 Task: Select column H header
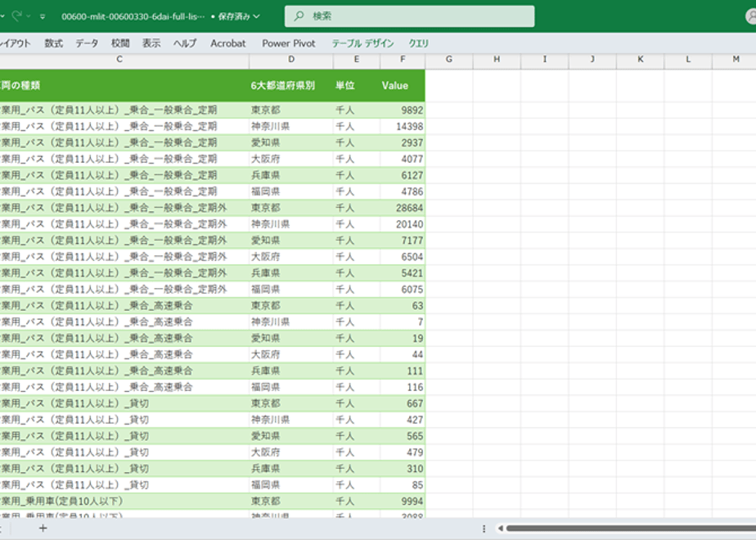tap(497, 59)
